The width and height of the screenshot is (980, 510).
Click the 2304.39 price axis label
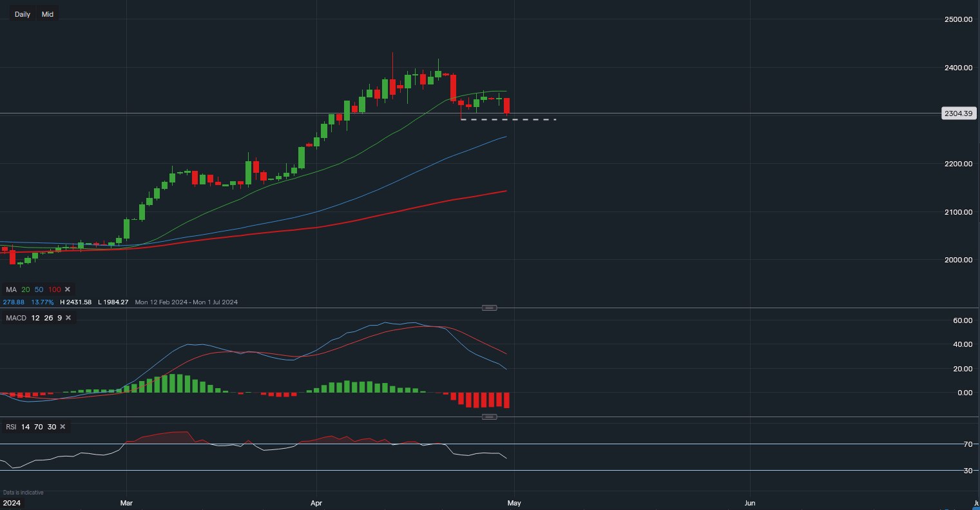click(959, 113)
